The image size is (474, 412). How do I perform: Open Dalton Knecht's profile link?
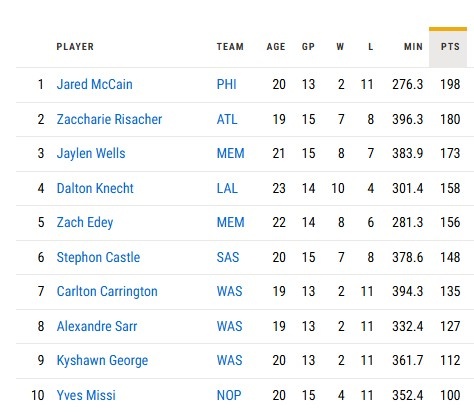[x=95, y=188]
